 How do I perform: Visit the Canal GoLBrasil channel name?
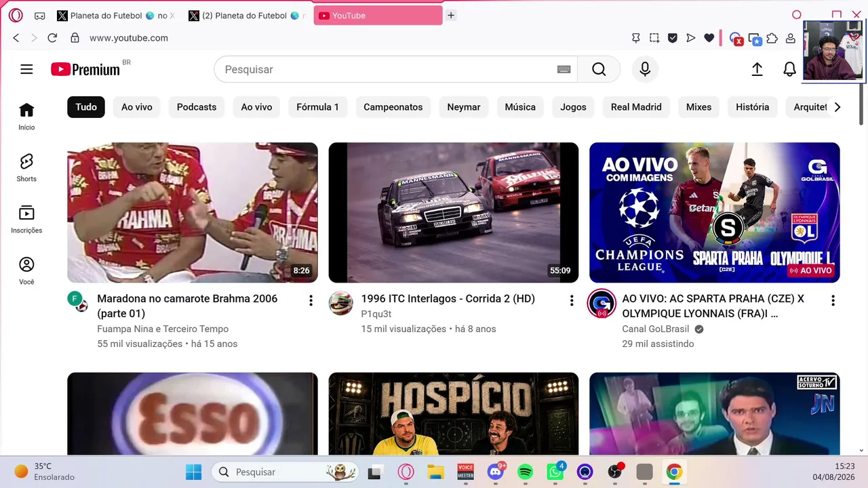[656, 329]
